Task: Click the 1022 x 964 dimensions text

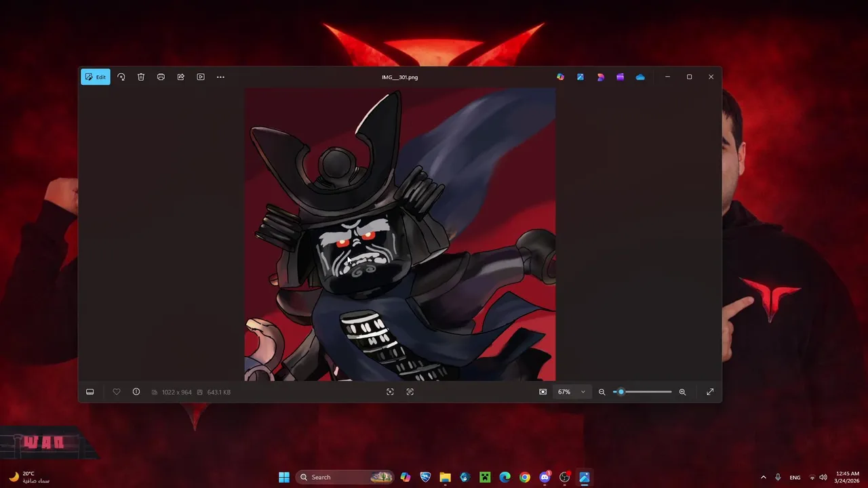Action: point(176,392)
